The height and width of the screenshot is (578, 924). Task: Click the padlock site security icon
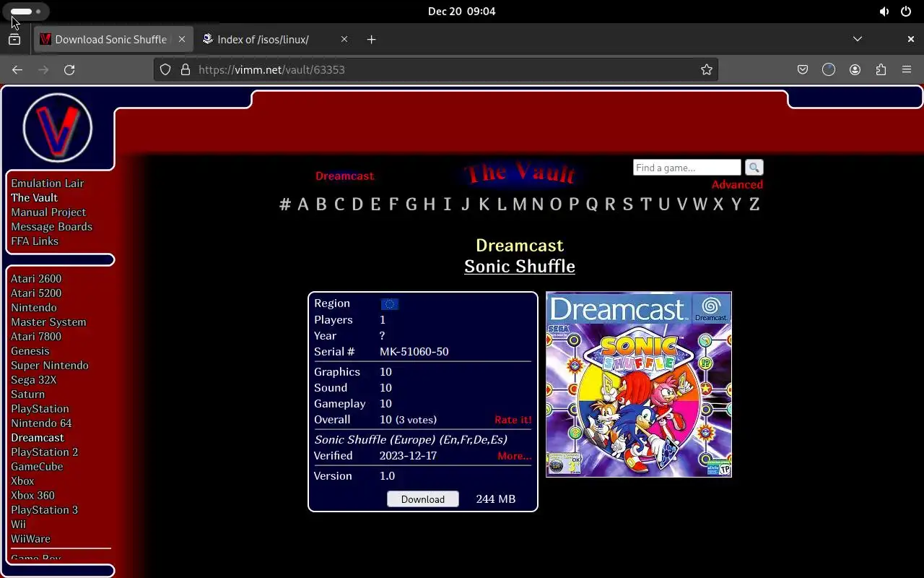[x=185, y=69]
